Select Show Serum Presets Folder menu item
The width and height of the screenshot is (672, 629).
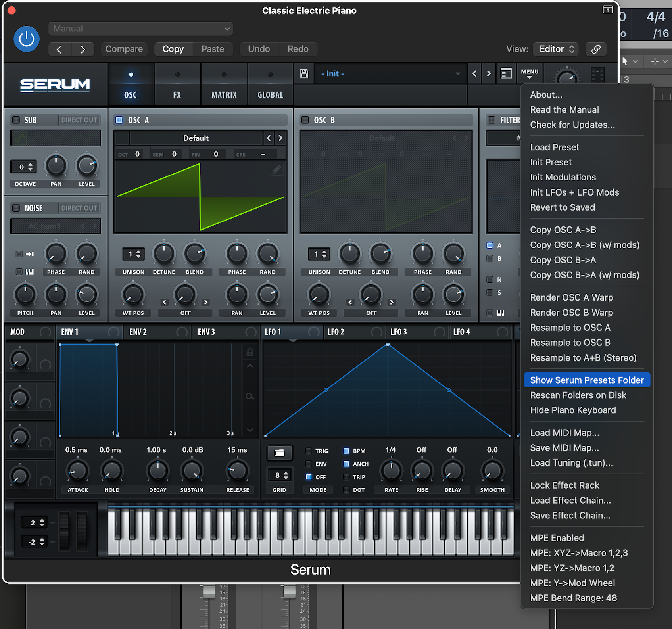(587, 380)
